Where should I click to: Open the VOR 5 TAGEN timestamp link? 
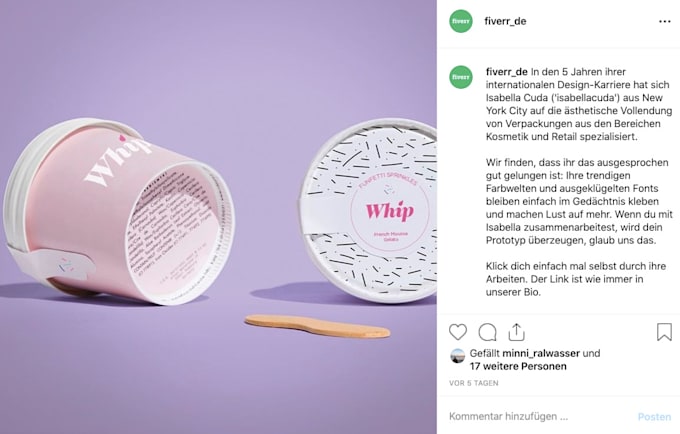click(x=474, y=383)
